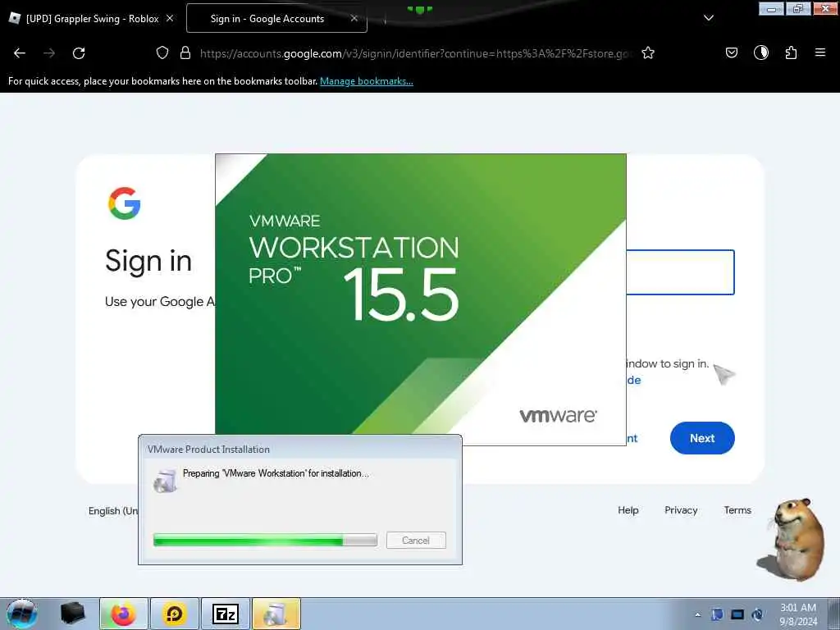Show hidden system tray icons arrow
Screen dimensions: 840x630
(697, 615)
